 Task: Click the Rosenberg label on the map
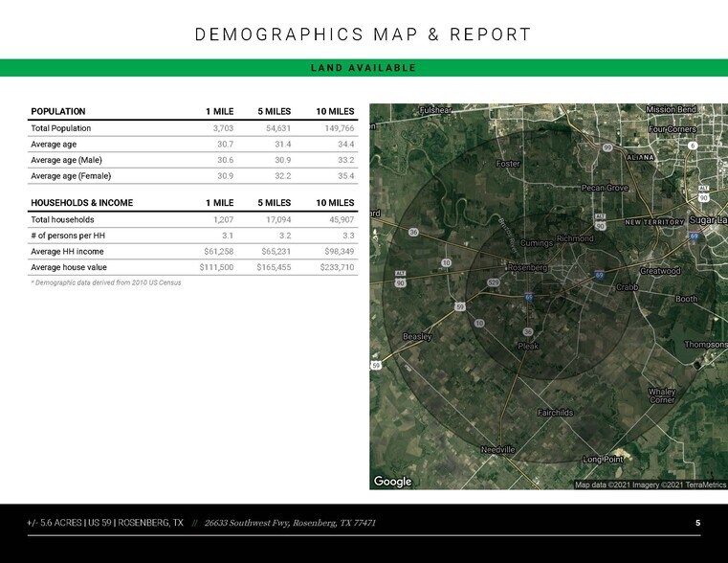point(527,267)
